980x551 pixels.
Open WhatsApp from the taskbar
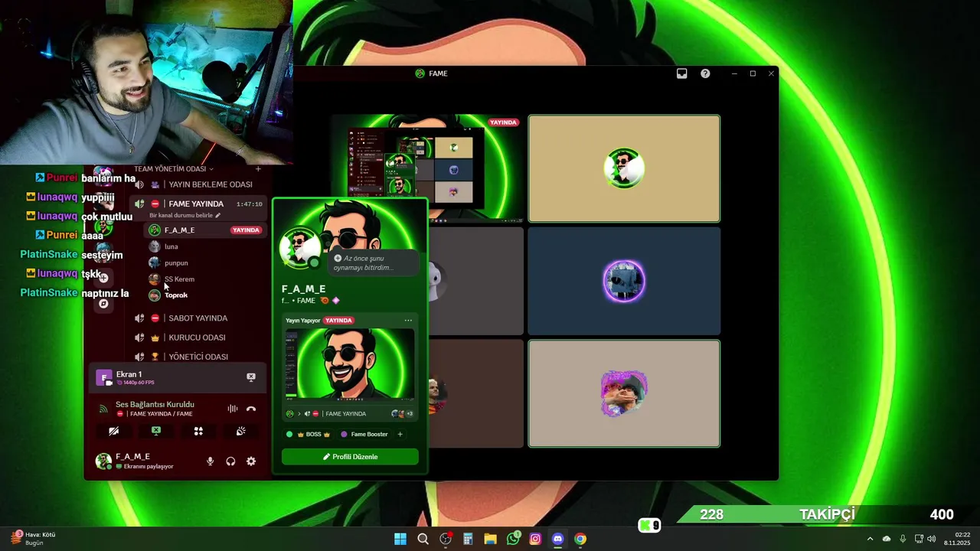click(513, 539)
